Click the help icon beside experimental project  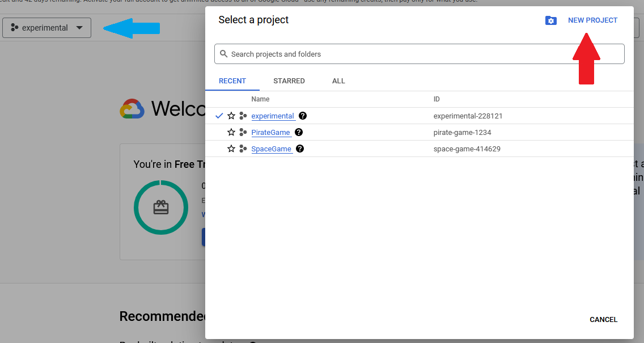pos(302,116)
